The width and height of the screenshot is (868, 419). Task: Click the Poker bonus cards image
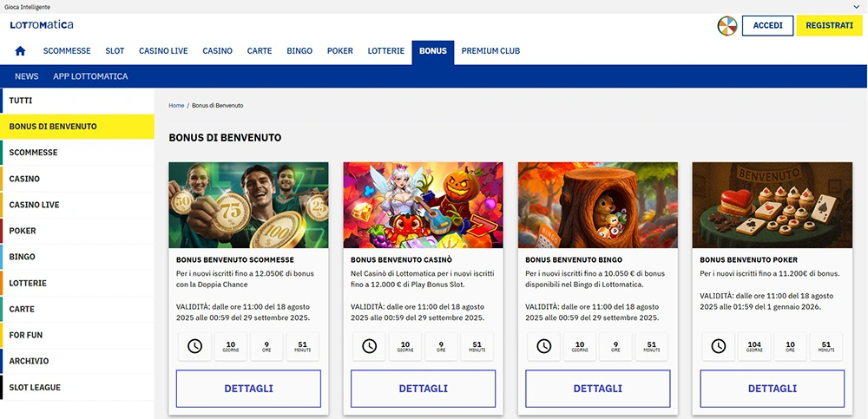pos(773,205)
